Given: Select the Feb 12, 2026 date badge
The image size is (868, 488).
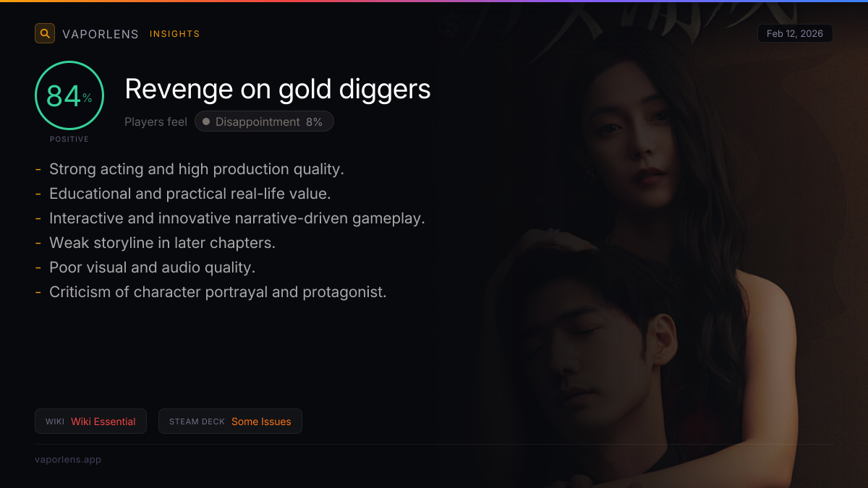Looking at the screenshot, I should click(795, 33).
